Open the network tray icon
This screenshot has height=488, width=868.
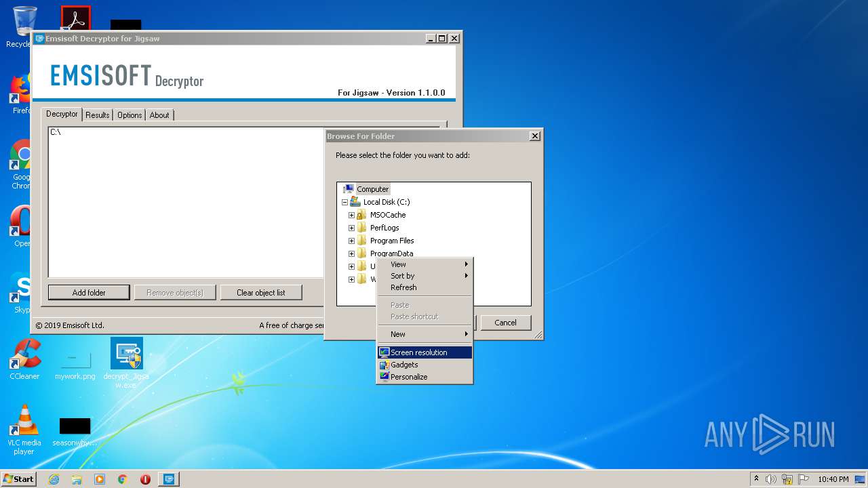[x=787, y=479]
